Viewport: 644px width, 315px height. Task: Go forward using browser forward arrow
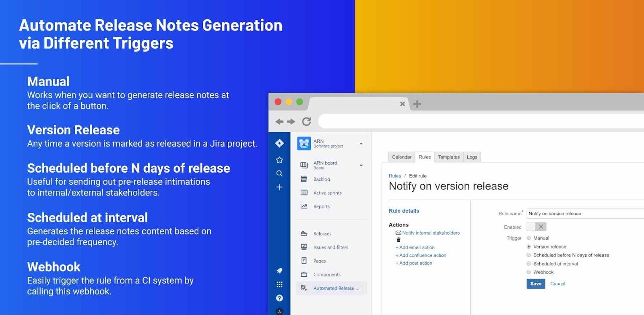[x=291, y=121]
